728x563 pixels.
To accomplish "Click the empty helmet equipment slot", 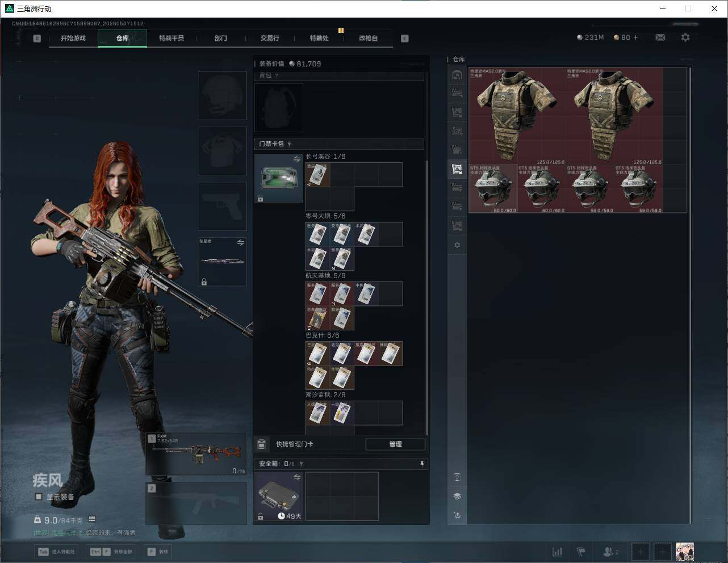I will pos(223,95).
